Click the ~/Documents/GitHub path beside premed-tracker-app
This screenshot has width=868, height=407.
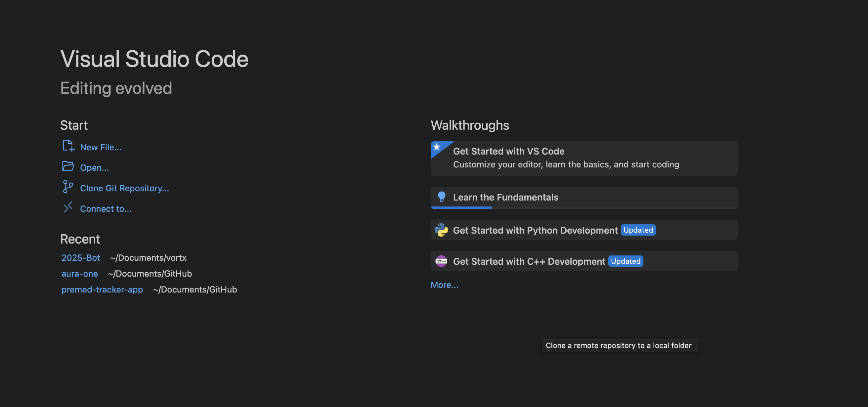[195, 290]
